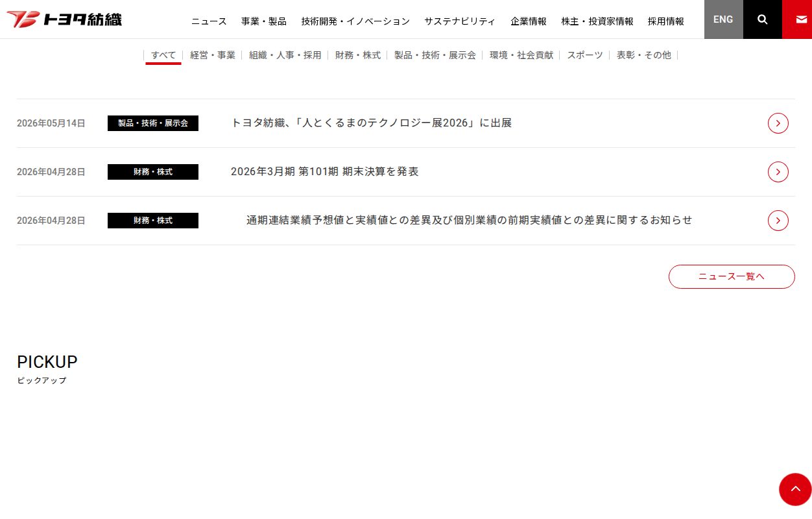Click the arrow icon for 人とくるまのテクノロジー展2026 news
Screen dimensions: 812x519
pyautogui.click(x=778, y=123)
